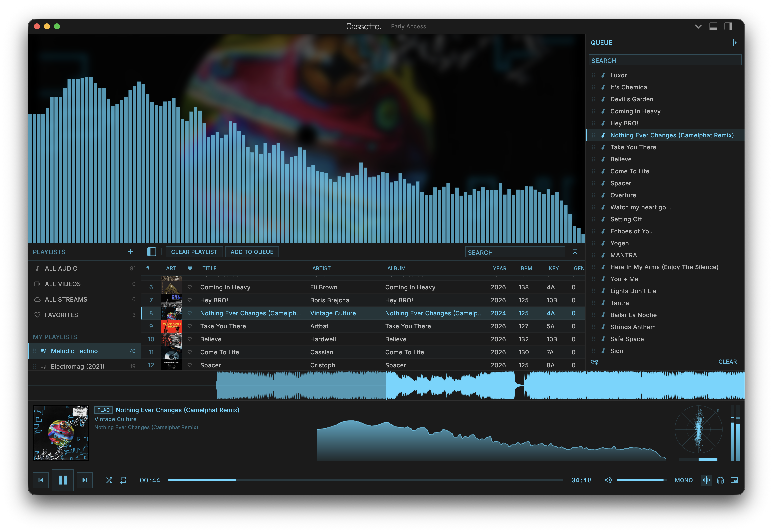This screenshot has height=532, width=773.
Task: Click the FLAC format badge
Action: [x=103, y=410]
